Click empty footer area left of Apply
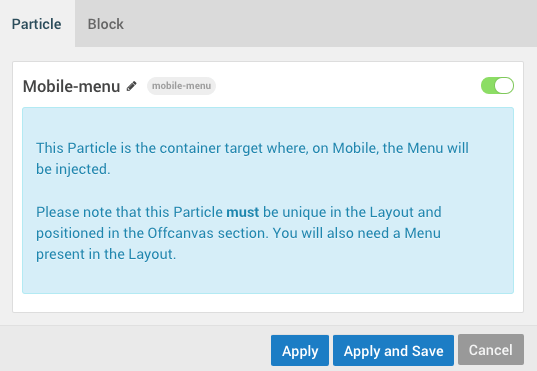 pos(135,349)
